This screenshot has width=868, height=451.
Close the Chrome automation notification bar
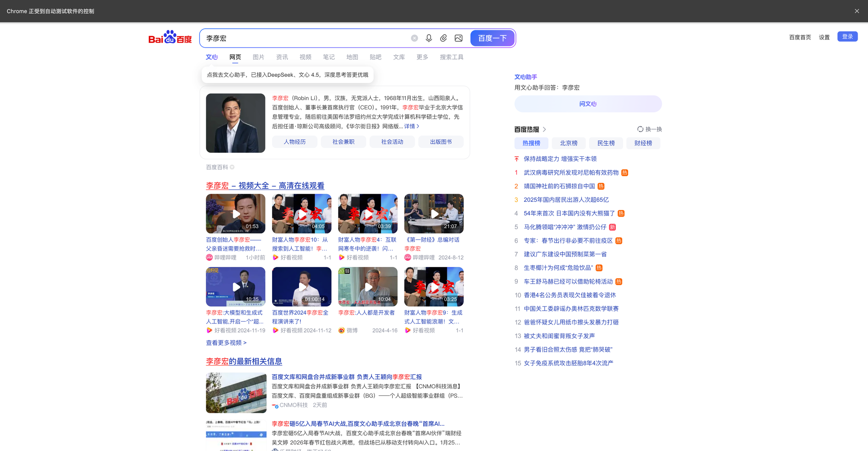click(x=857, y=11)
